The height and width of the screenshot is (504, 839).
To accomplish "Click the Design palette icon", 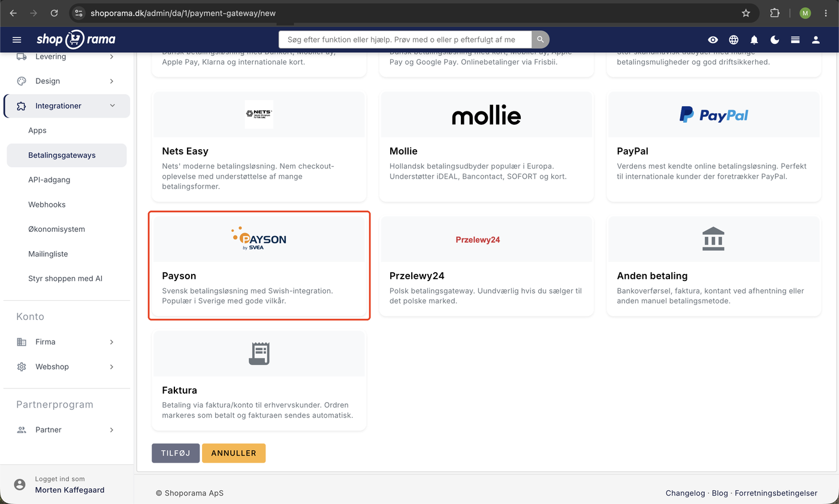I will [x=22, y=81].
